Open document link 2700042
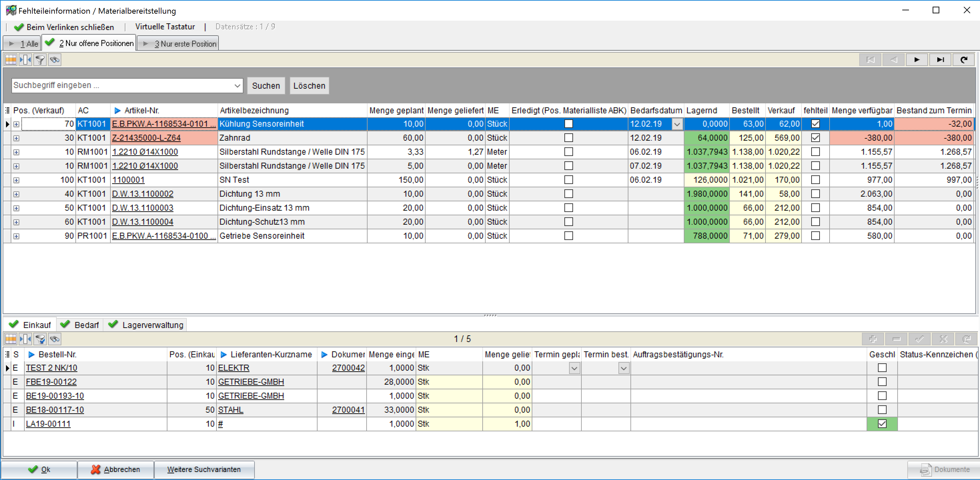Viewport: 980px width, 480px height. click(x=348, y=368)
